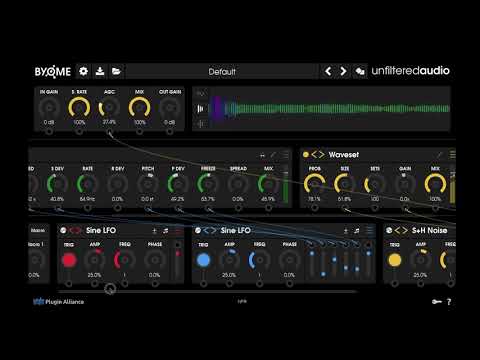Click the red Sine LFO AMP knob
The width and height of the screenshot is (480, 360).
coord(94,260)
